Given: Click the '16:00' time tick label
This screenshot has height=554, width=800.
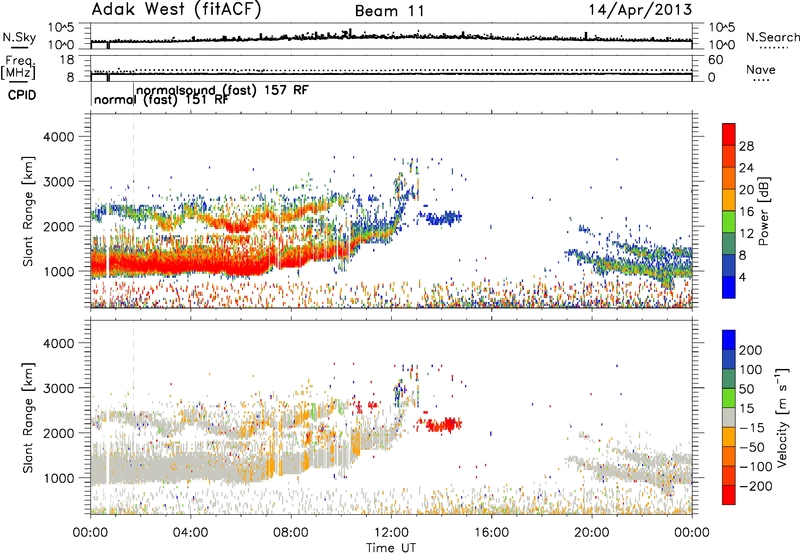Looking at the screenshot, I should pyautogui.click(x=491, y=533).
